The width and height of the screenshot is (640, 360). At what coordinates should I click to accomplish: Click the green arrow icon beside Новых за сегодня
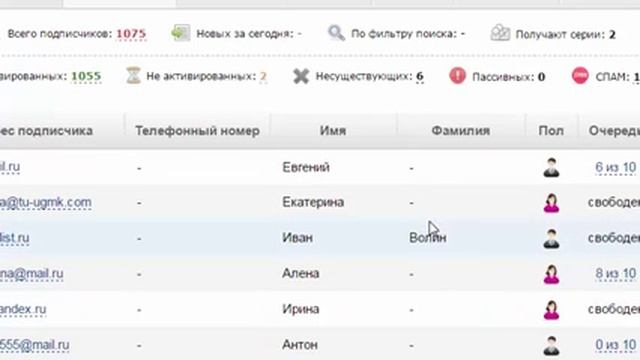click(x=180, y=33)
